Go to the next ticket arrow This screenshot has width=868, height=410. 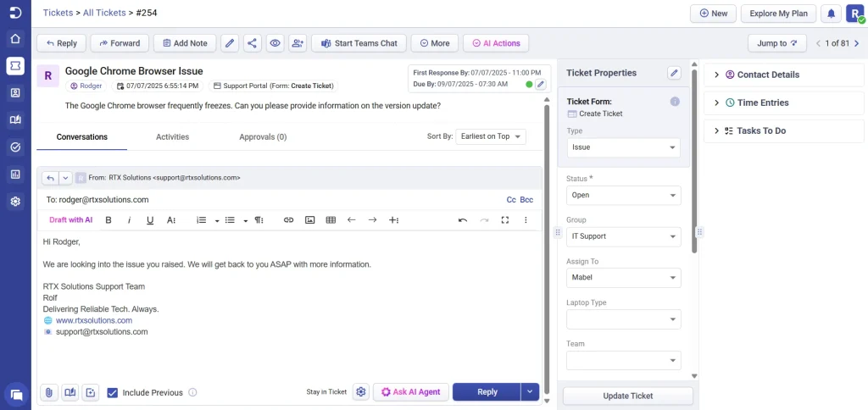click(858, 43)
